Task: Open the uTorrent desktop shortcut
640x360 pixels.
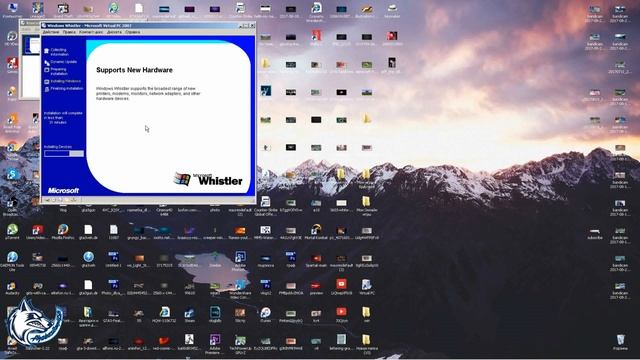Action: pos(12,232)
